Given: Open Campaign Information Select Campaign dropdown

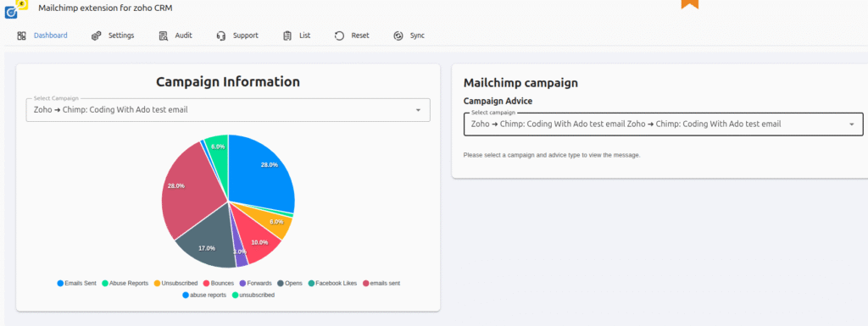Looking at the screenshot, I should 228,110.
